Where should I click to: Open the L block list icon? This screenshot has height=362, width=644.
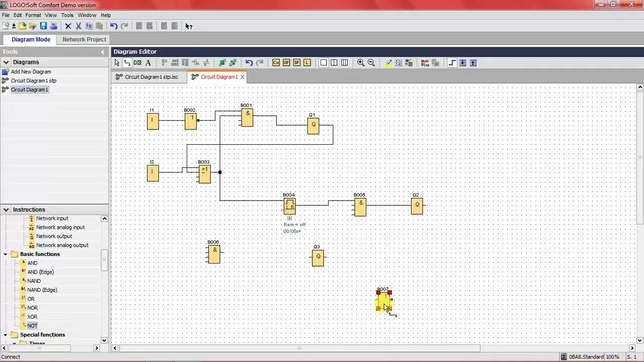(307, 63)
